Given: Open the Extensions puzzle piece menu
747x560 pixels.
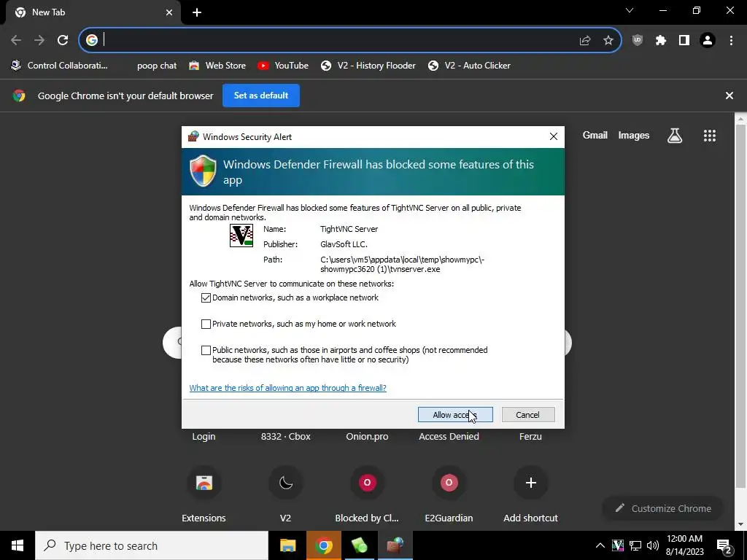Looking at the screenshot, I should [x=661, y=41].
